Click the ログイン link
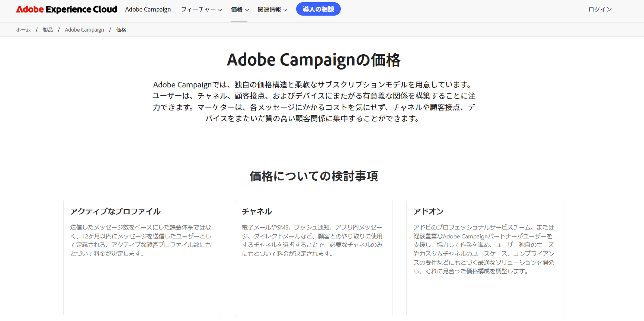Image resolution: width=644 pixels, height=321 pixels. click(600, 9)
